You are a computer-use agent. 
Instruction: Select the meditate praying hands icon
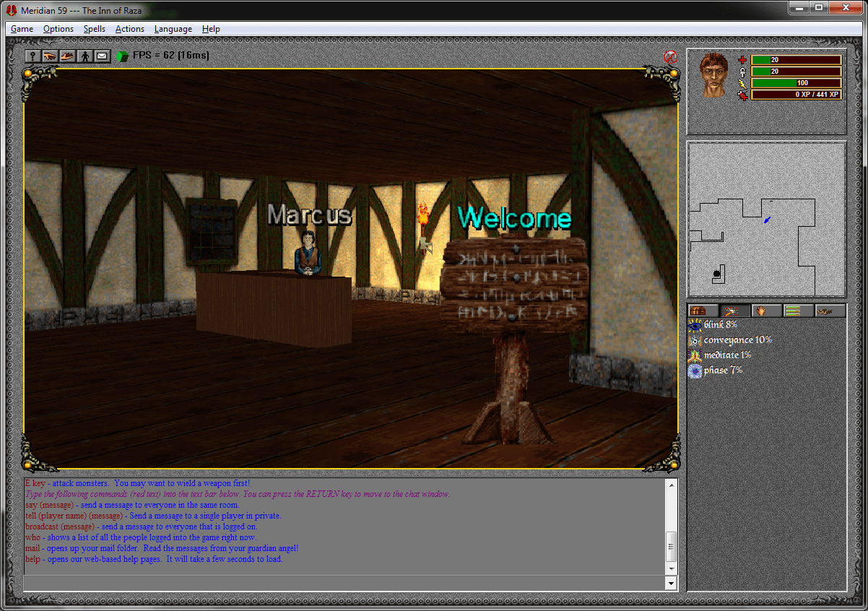[x=695, y=356]
